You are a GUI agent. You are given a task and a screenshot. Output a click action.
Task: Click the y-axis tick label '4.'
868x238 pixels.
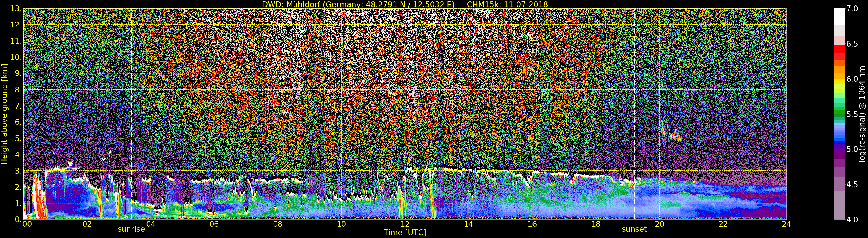pos(18,155)
